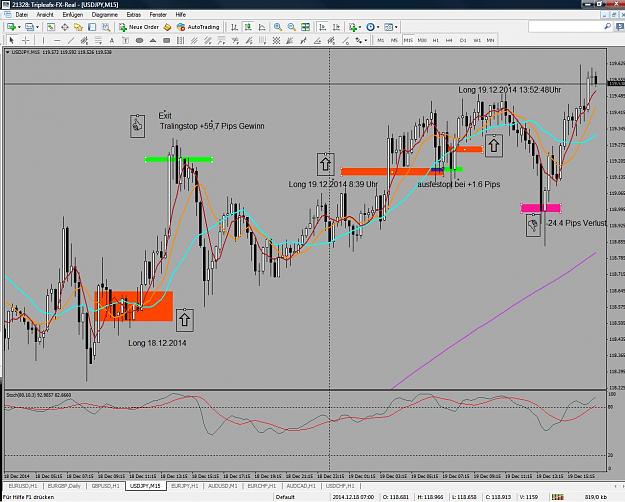
Task: Select the triangle shape tool
Action: (x=153, y=40)
